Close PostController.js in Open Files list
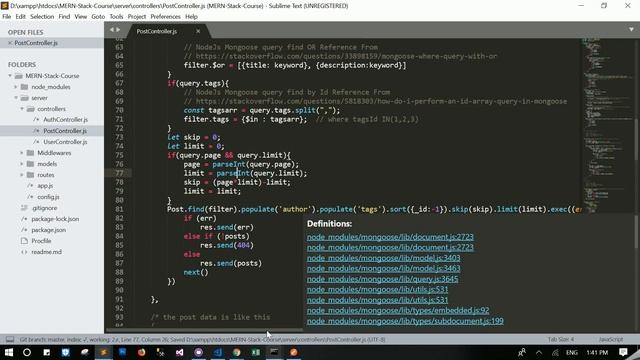The width and height of the screenshot is (640, 360). (10, 43)
